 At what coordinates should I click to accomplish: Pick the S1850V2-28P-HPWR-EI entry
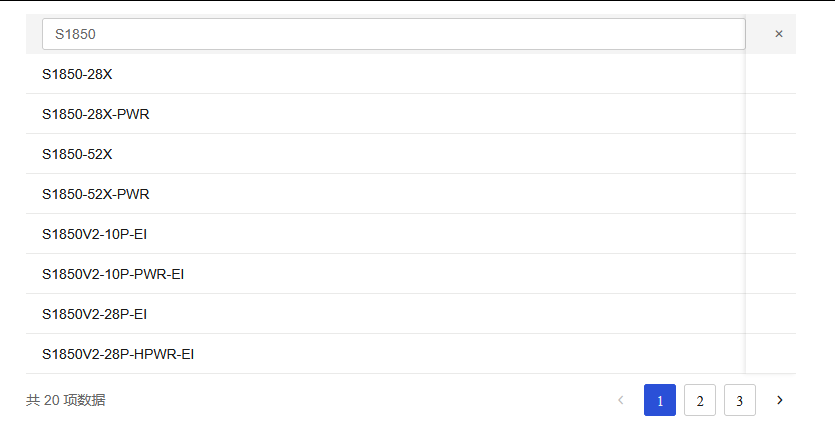pos(118,354)
